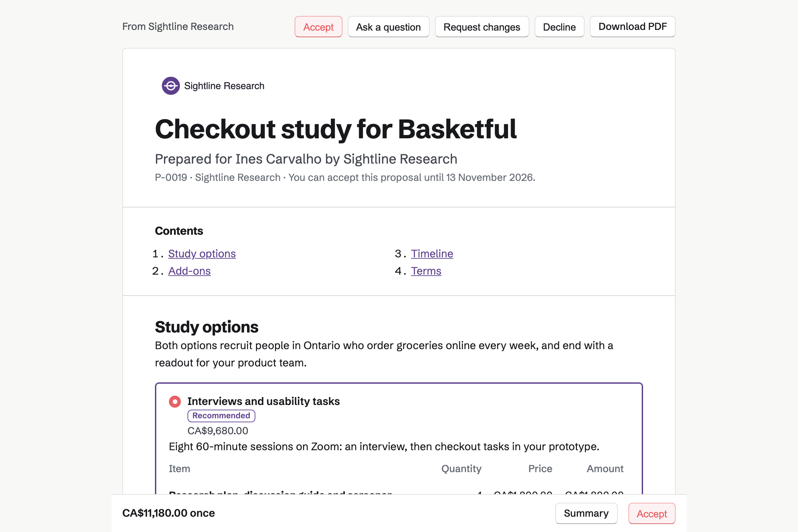The height and width of the screenshot is (532, 798).
Task: Click the Item column header
Action: [179, 468]
